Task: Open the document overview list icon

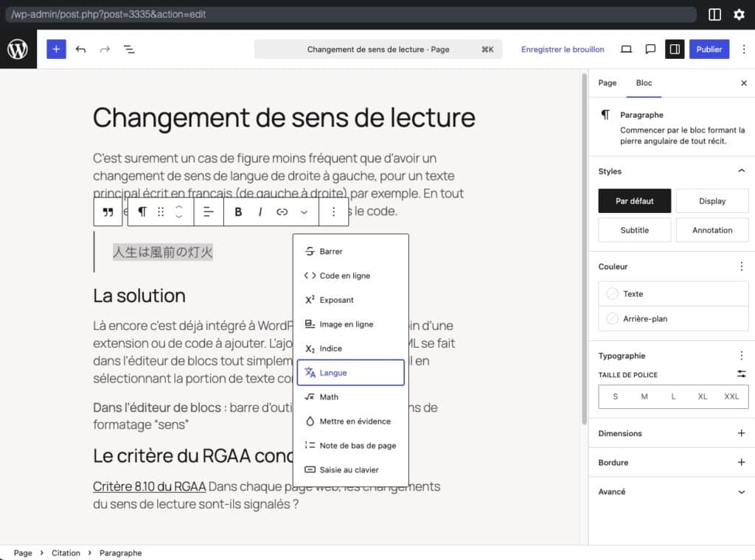Action: (x=129, y=49)
